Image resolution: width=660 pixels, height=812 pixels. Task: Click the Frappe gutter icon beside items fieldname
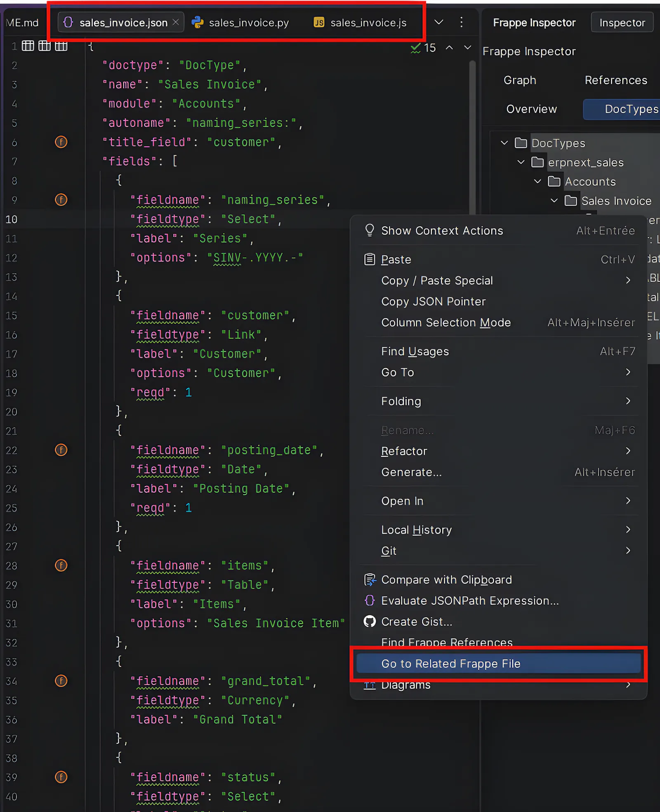61,566
